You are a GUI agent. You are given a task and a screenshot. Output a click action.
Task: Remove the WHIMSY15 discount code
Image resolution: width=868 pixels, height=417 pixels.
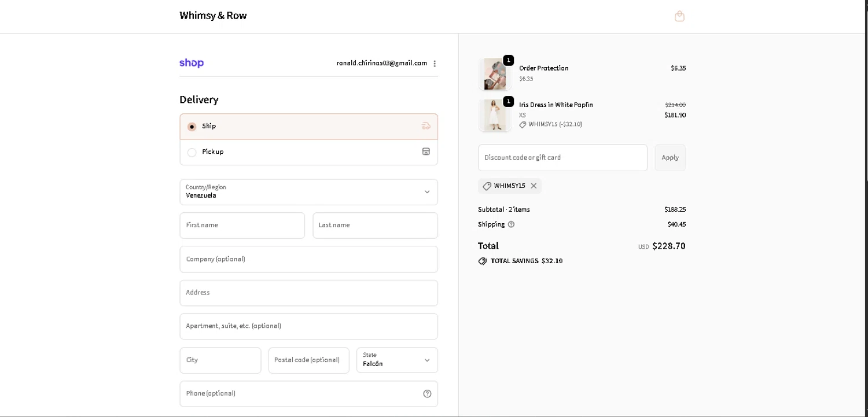click(x=534, y=186)
